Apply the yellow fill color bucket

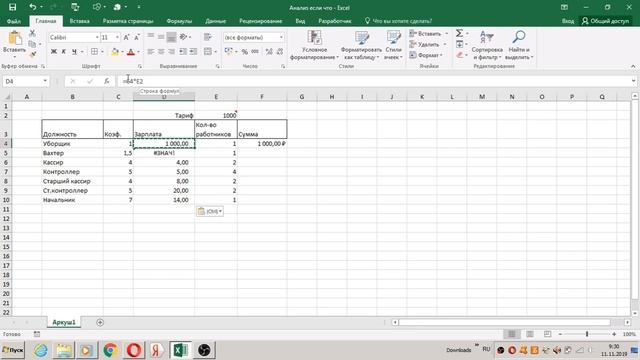point(115,51)
